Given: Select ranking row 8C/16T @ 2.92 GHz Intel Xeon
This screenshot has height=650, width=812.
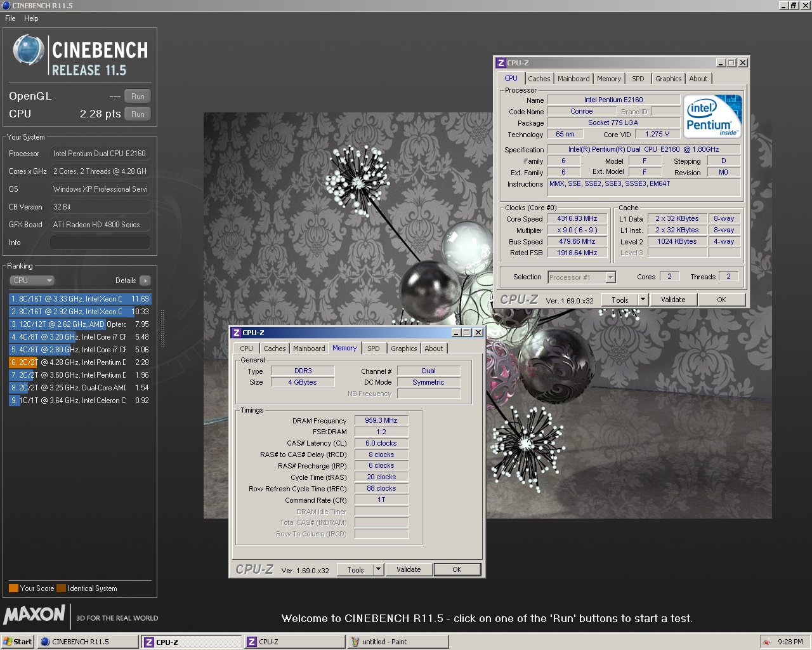Looking at the screenshot, I should tap(80, 312).
